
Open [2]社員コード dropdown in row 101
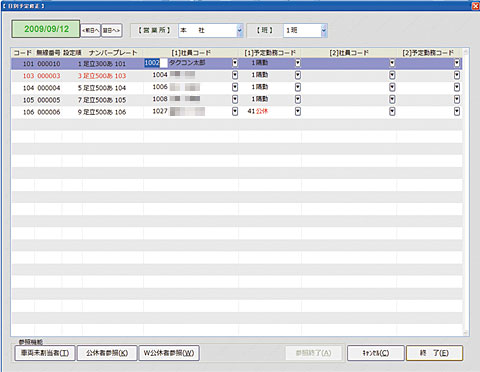coord(392,63)
